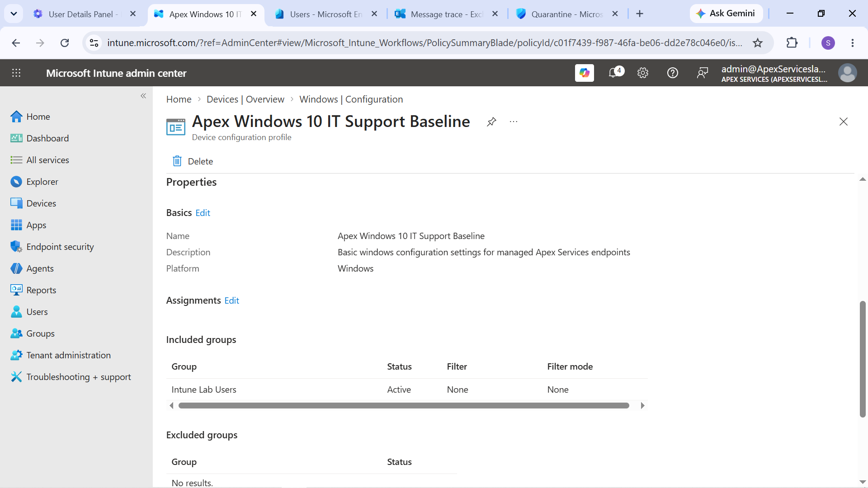Pin the Apex Windows 10 blade
868x488 pixels.
[x=491, y=122]
